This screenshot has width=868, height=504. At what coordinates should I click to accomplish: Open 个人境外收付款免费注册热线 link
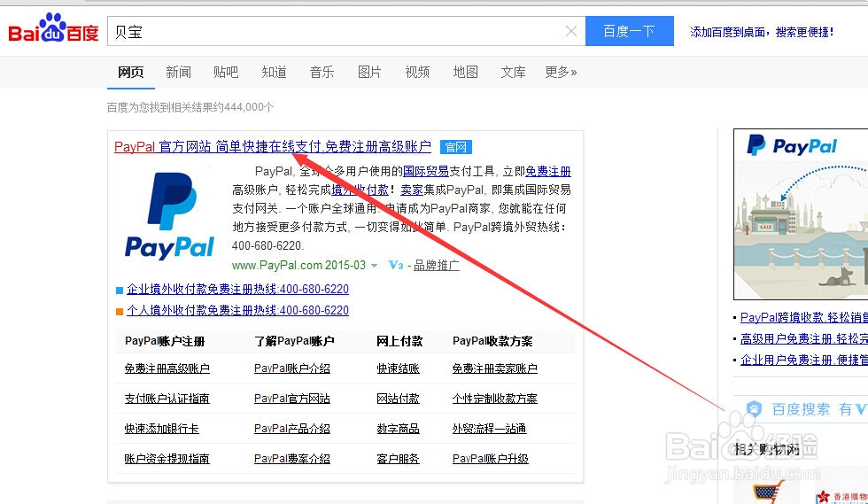237,310
